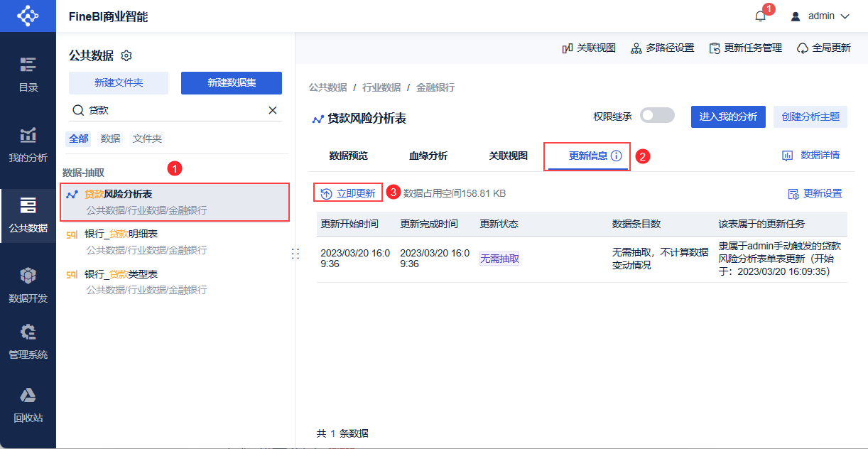The image size is (868, 449).
Task: Expand the admin user dropdown
Action: (x=820, y=16)
